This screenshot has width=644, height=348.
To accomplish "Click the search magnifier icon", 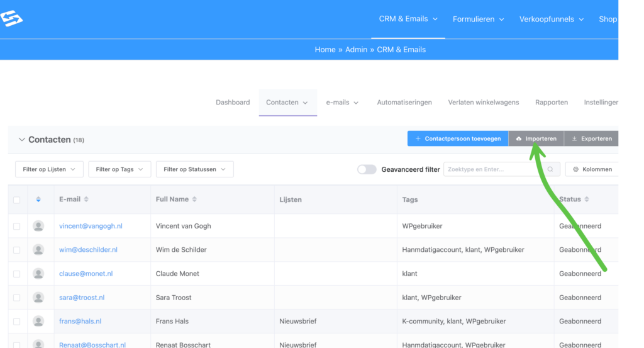I will click(x=550, y=169).
